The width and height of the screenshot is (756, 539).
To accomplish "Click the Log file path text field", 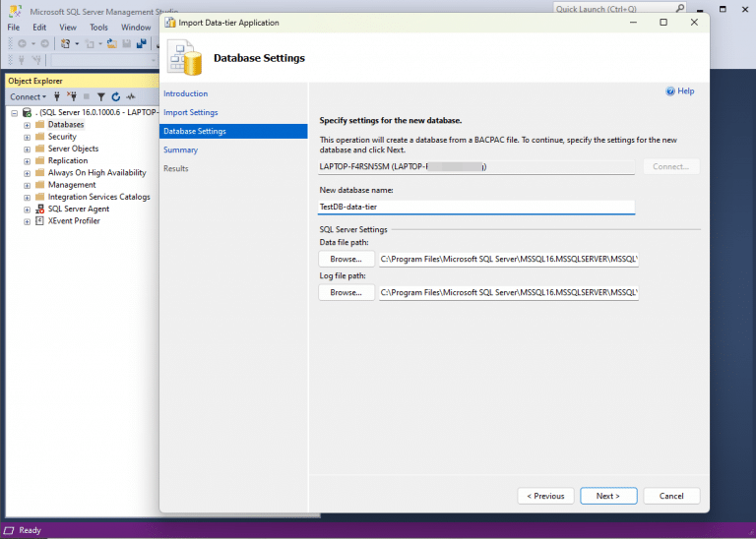I will tap(509, 293).
